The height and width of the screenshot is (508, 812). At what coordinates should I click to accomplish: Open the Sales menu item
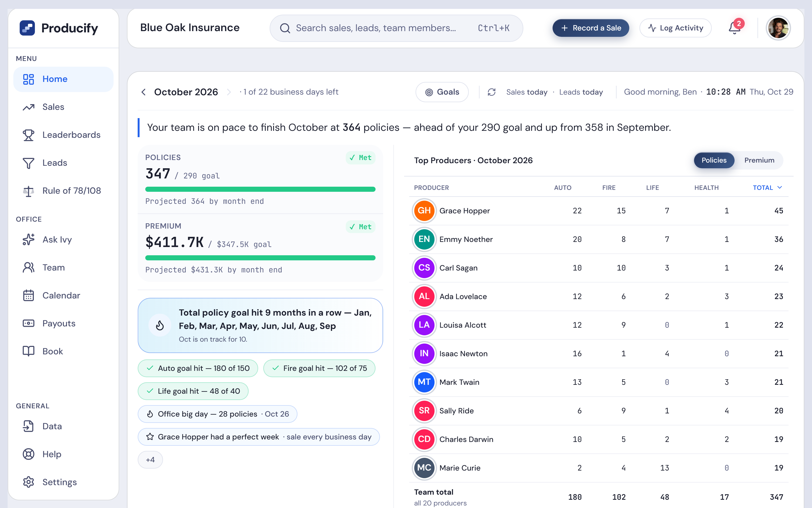click(x=63, y=107)
